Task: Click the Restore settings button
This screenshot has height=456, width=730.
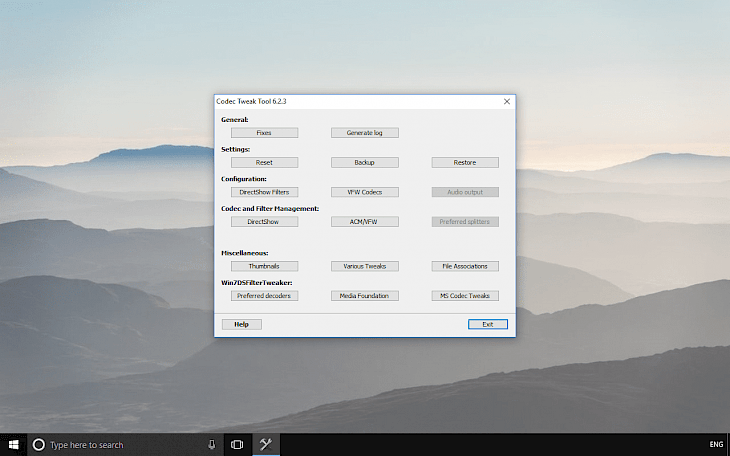Action: 465,163
